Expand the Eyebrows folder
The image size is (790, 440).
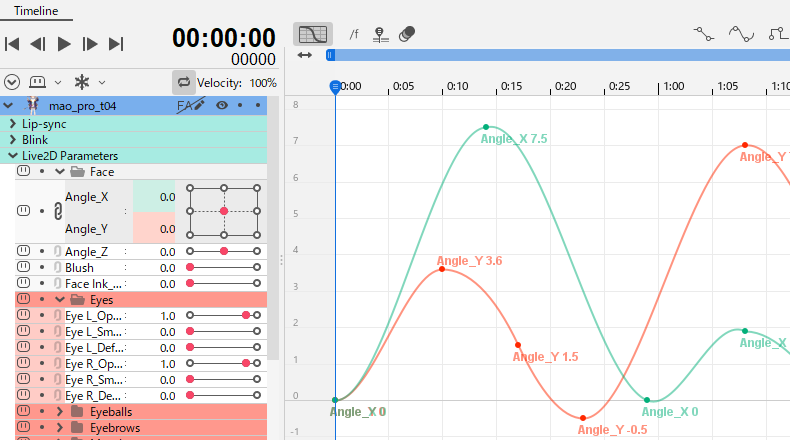pyautogui.click(x=60, y=427)
